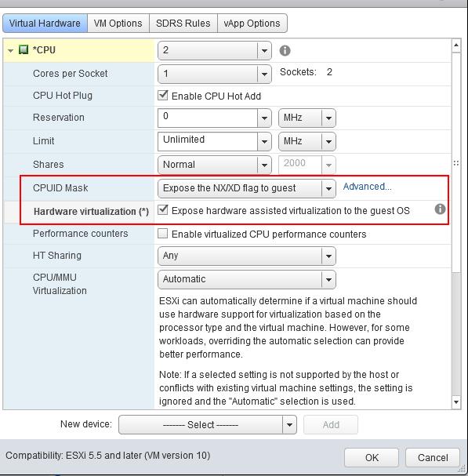Click the info icon for hardware virtualization
The image size is (468, 476).
tap(440, 209)
